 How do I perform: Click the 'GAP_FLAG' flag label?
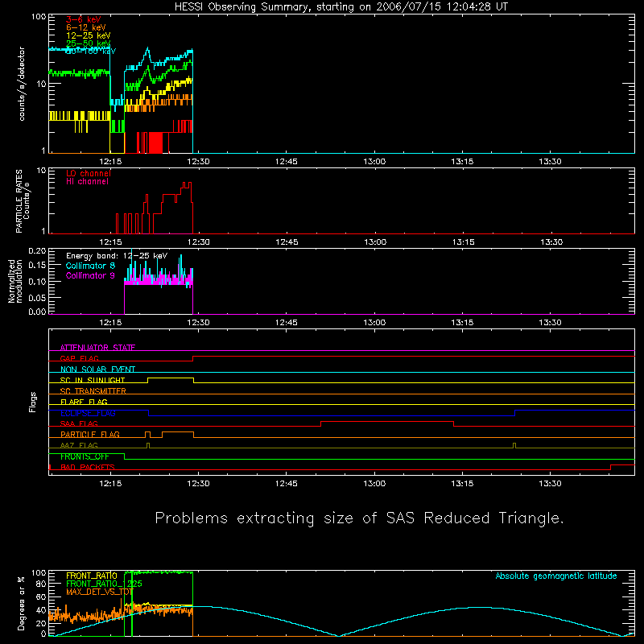(80, 358)
